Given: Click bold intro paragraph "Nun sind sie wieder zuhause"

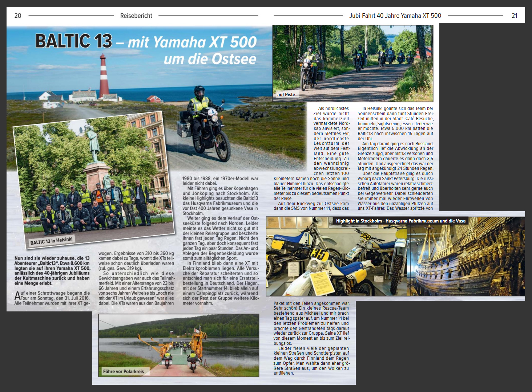Looking at the screenshot, I should pos(52,271).
